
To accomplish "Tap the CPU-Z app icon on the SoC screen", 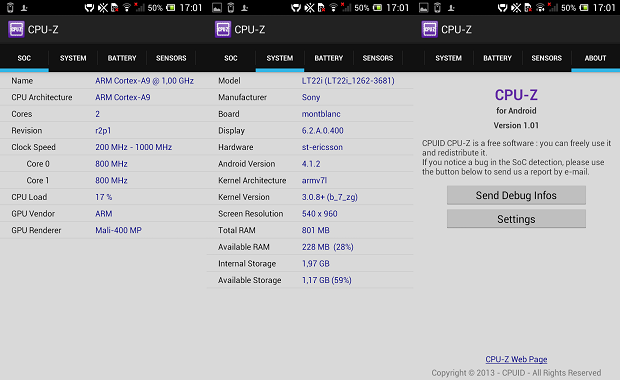I will pyautogui.click(x=16, y=29).
